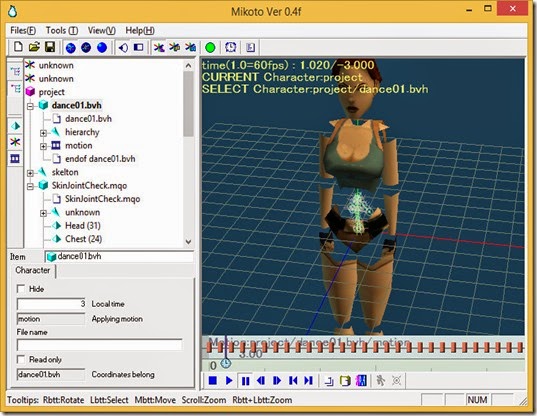
Task: Expand the skelton tree node
Action: point(30,173)
